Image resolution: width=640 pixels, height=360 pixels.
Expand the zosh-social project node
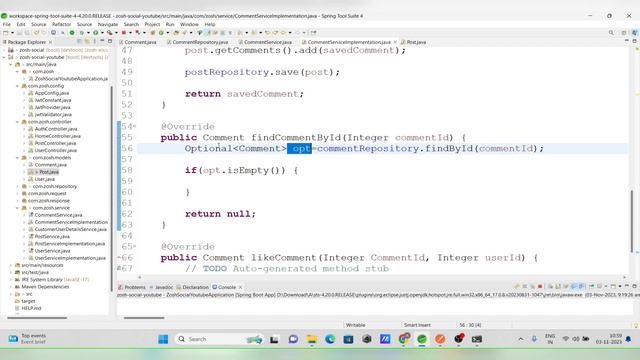(x=4, y=50)
